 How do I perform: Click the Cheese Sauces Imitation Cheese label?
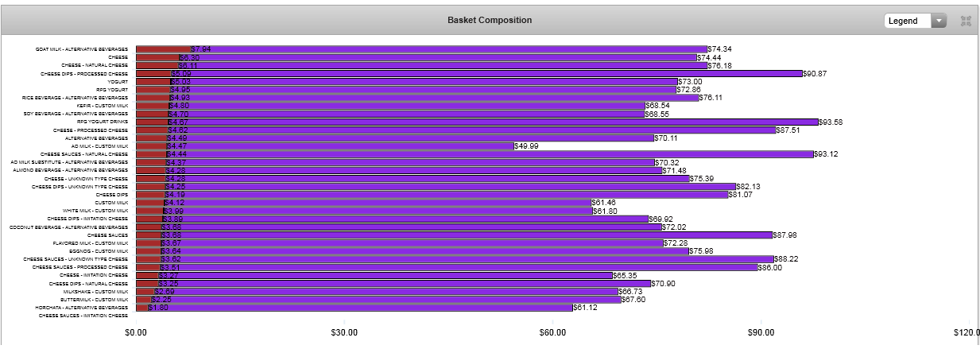(x=83, y=316)
